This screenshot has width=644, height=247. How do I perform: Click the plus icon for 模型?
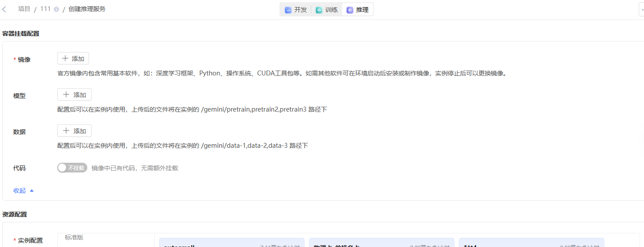pos(66,94)
